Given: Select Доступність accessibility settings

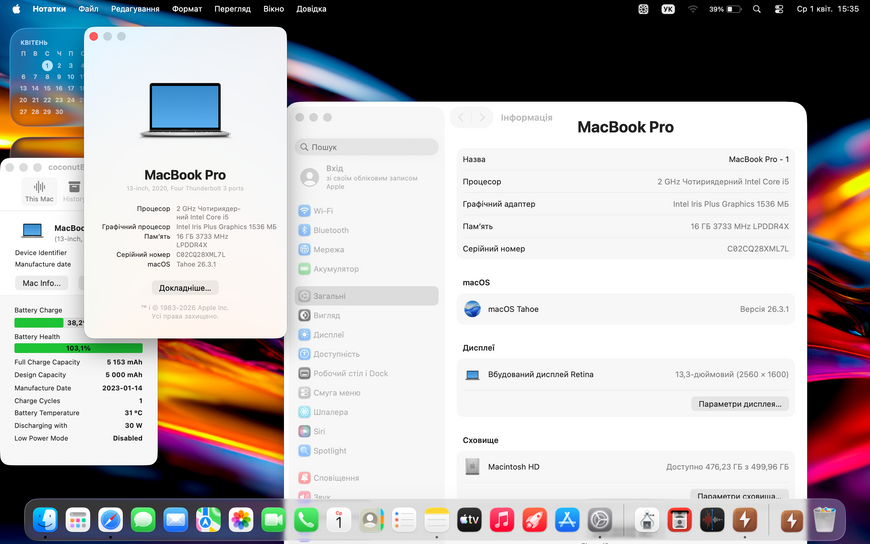Looking at the screenshot, I should pos(366,354).
